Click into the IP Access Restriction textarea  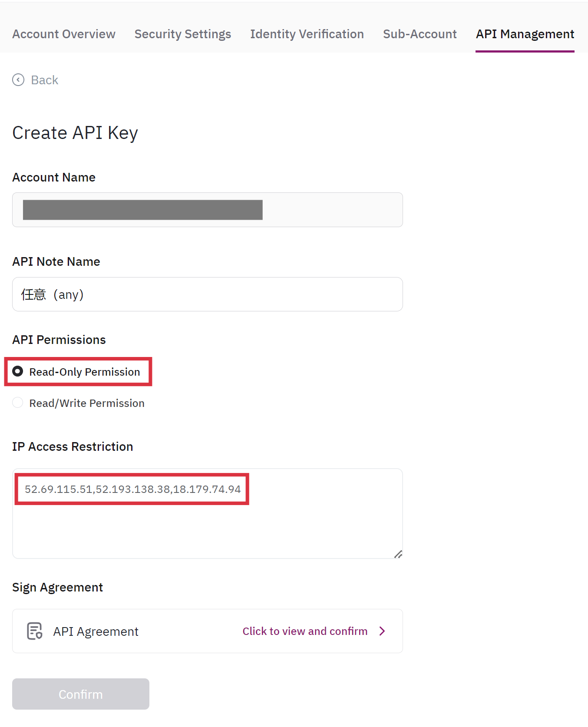(x=208, y=530)
